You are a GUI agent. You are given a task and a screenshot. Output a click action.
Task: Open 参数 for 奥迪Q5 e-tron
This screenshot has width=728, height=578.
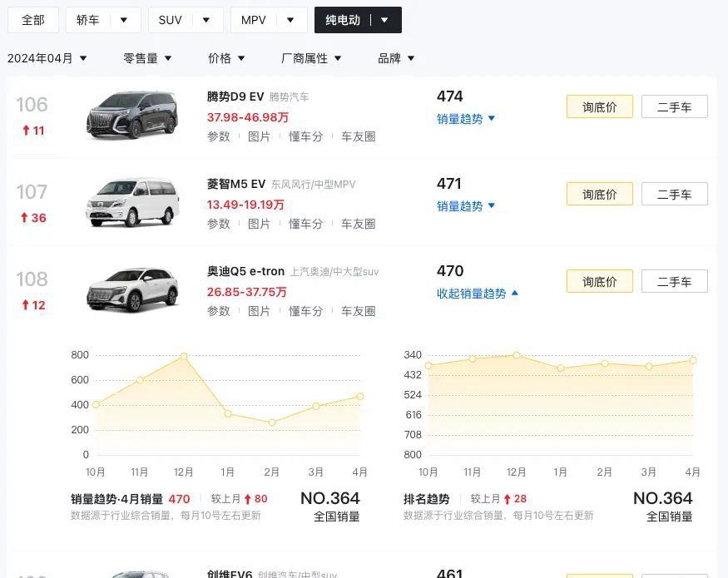point(219,311)
